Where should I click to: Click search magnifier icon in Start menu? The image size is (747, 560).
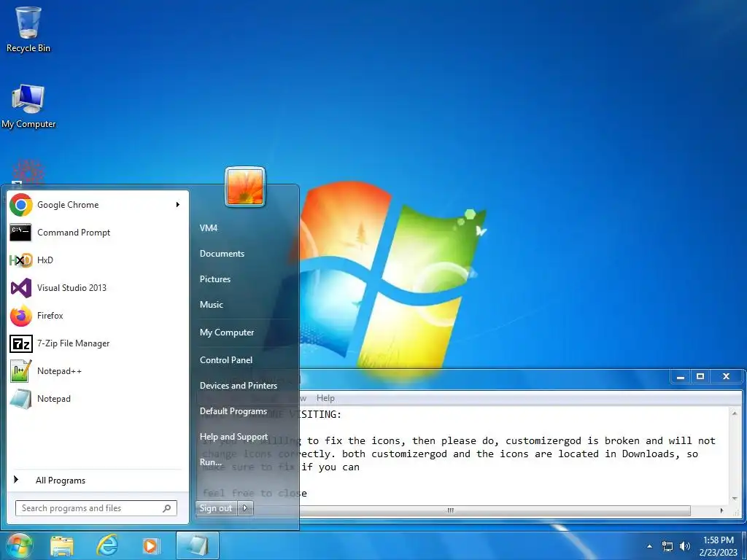point(167,508)
